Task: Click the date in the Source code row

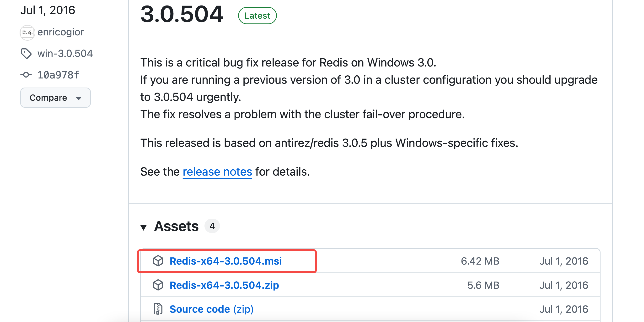Action: 564,309
